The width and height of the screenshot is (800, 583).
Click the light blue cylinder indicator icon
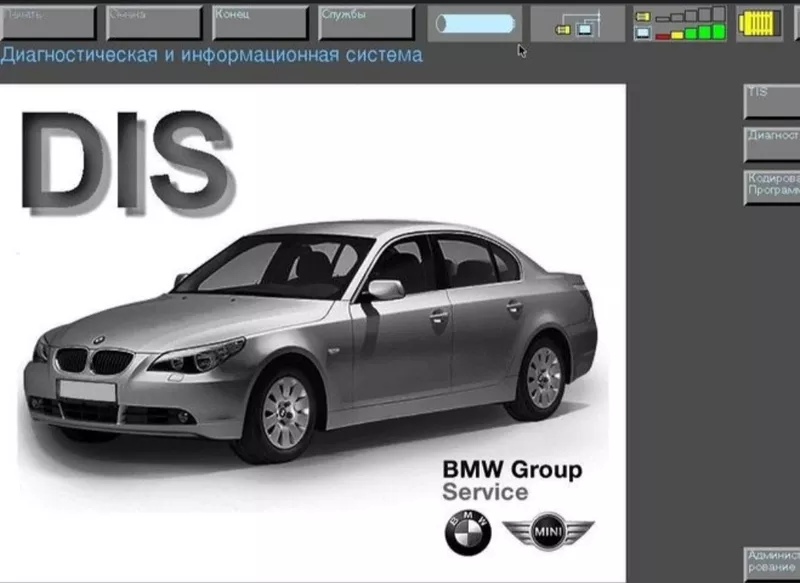[474, 23]
